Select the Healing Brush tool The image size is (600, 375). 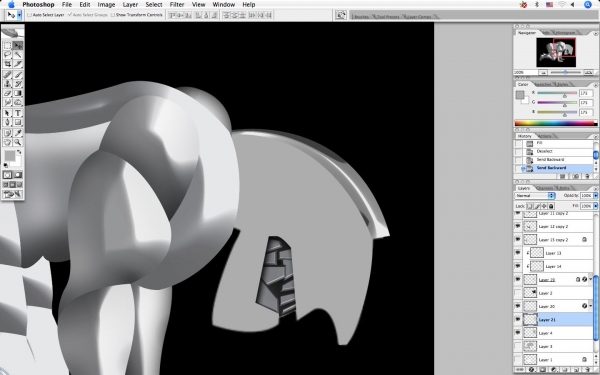point(7,75)
